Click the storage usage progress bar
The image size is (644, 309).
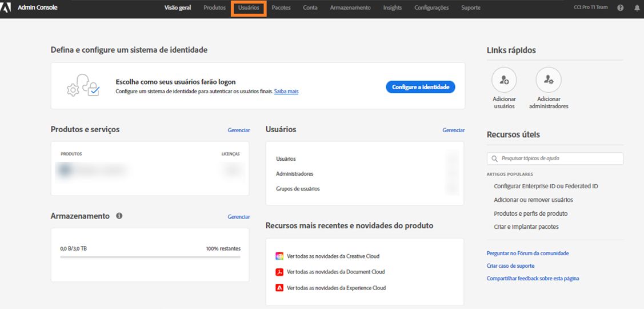click(150, 257)
